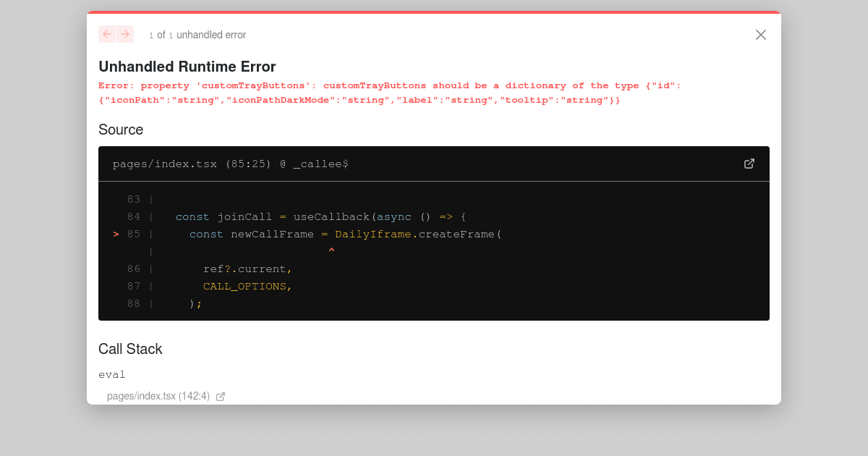The width and height of the screenshot is (868, 456).
Task: Click the red error pointer caret under createFrame
Action: click(331, 250)
